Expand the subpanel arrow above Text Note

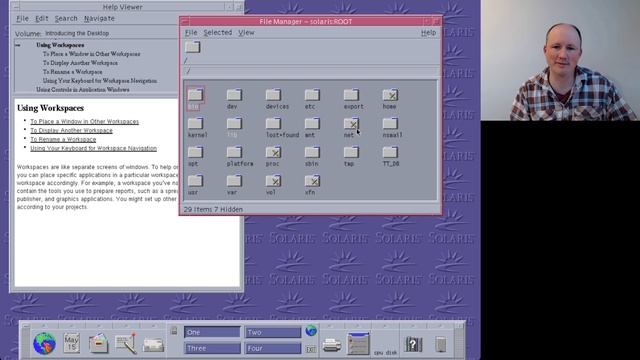[126, 325]
